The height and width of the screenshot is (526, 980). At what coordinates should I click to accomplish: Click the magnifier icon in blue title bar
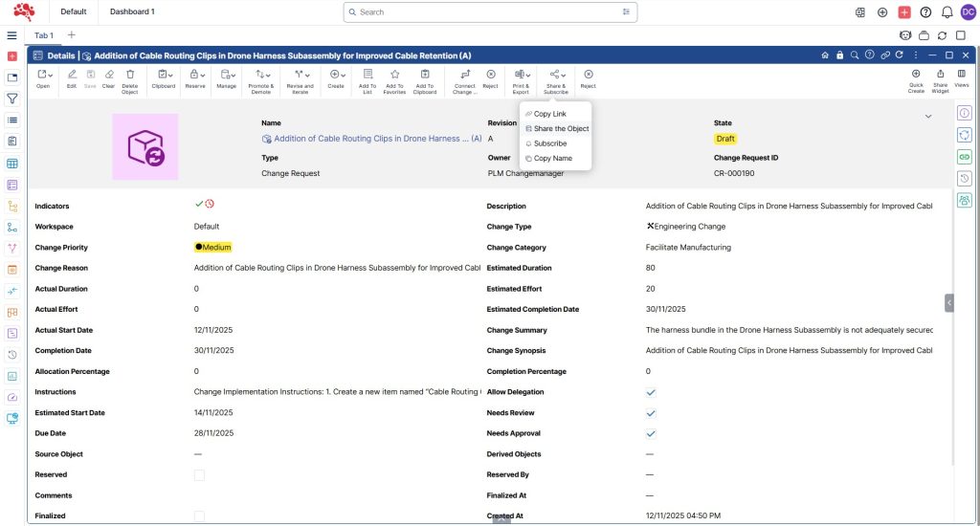pos(855,55)
